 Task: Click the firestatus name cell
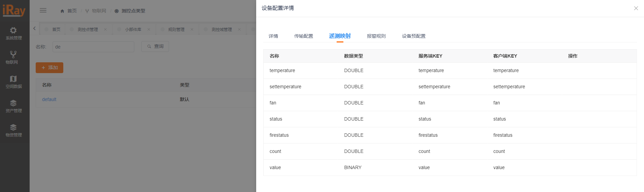pos(279,135)
